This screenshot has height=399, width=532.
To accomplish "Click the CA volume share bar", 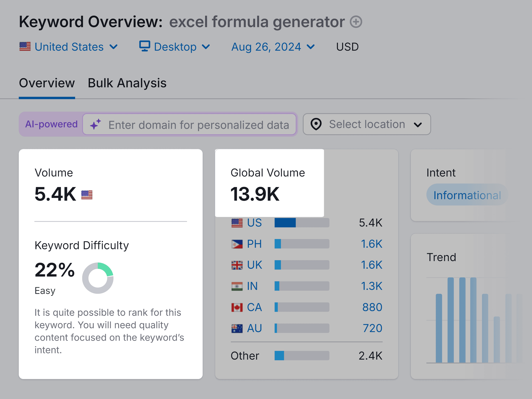I will coord(302,307).
